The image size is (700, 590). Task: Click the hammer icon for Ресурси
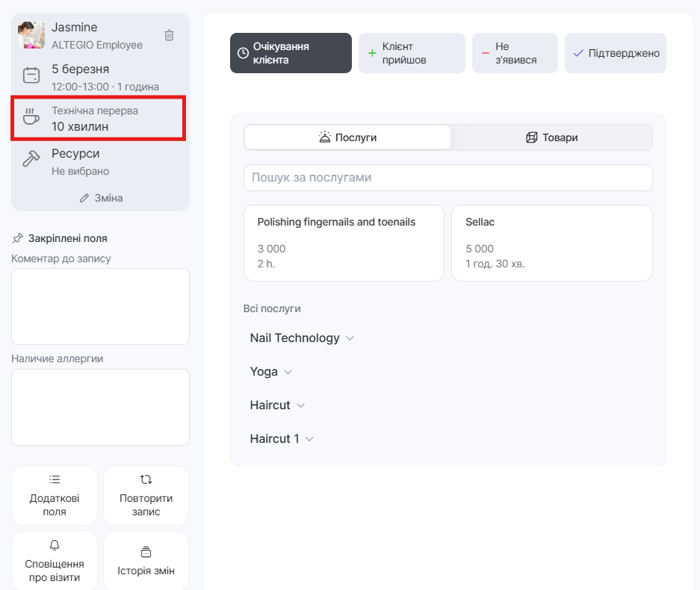click(31, 159)
